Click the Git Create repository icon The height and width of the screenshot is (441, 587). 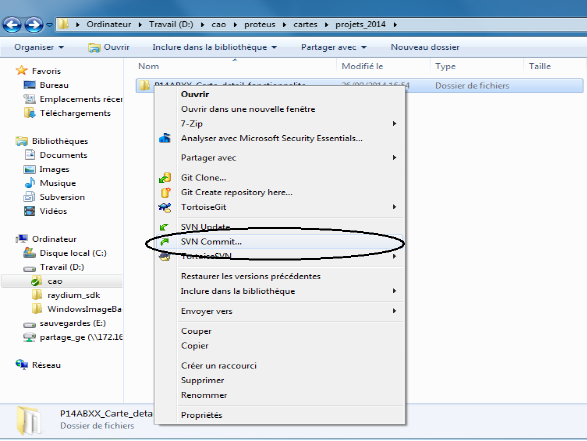pyautogui.click(x=165, y=192)
